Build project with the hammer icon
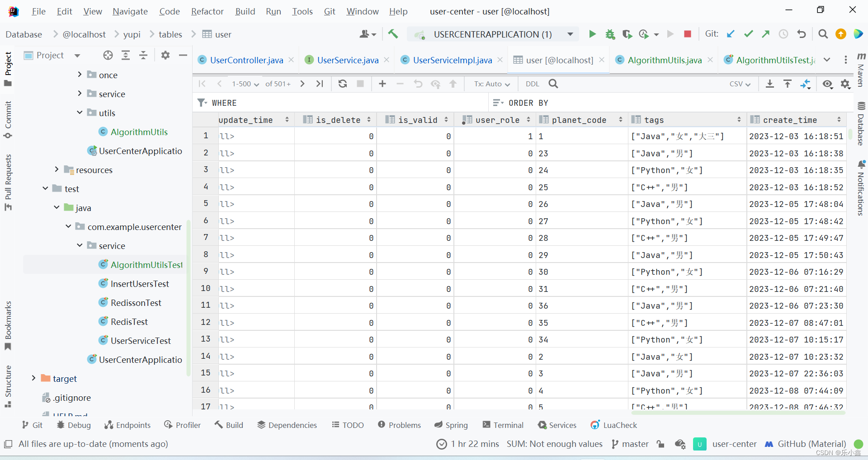868x460 pixels. click(393, 34)
